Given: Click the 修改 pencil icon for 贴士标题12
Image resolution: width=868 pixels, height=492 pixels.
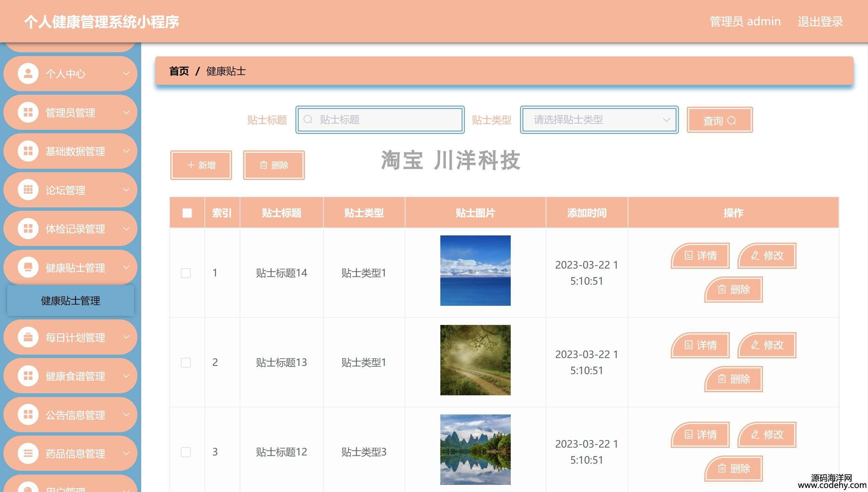Looking at the screenshot, I should click(x=755, y=435).
